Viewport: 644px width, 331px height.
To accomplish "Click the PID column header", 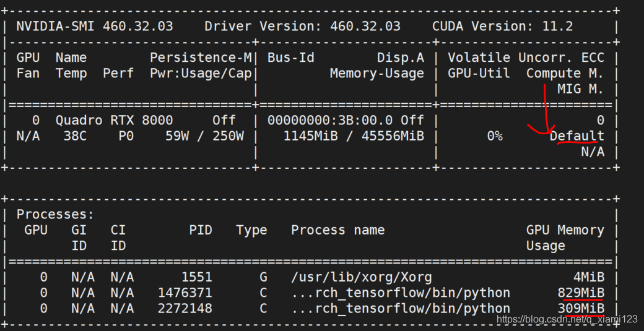I will pyautogui.click(x=201, y=230).
